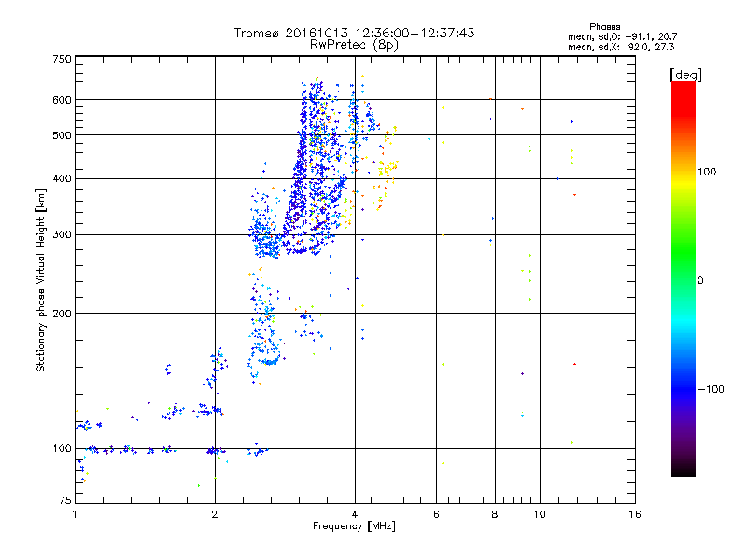The width and height of the screenshot is (747, 560).
Task: Click the 'Frequency [MHz]' axis label
Action: click(354, 526)
